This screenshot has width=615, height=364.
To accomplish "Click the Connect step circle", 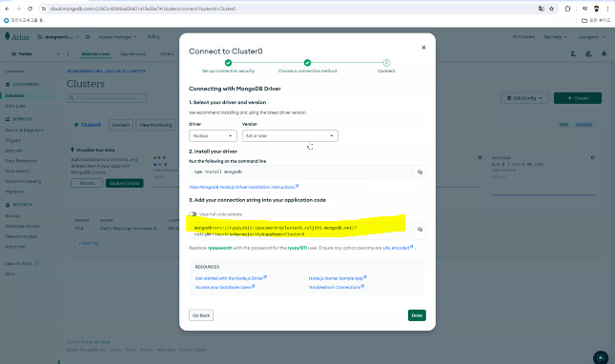I will [386, 63].
